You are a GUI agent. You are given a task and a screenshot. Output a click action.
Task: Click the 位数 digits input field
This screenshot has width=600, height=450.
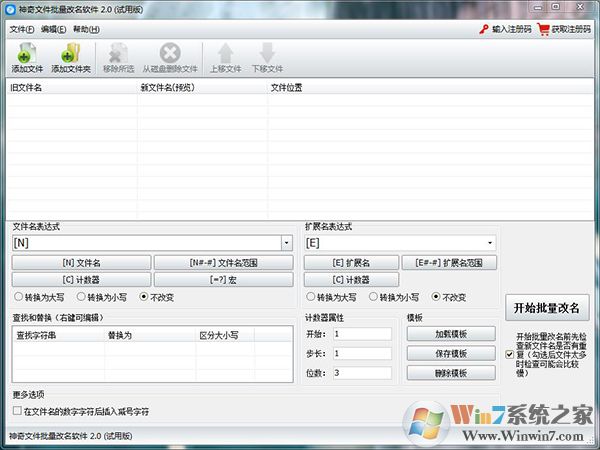[x=362, y=373]
